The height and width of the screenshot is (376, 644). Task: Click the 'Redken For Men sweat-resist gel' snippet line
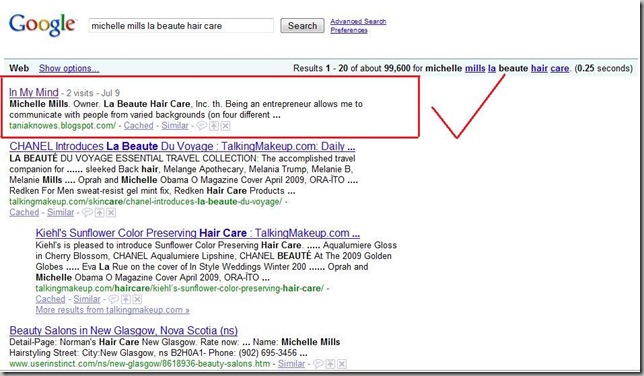pos(152,191)
